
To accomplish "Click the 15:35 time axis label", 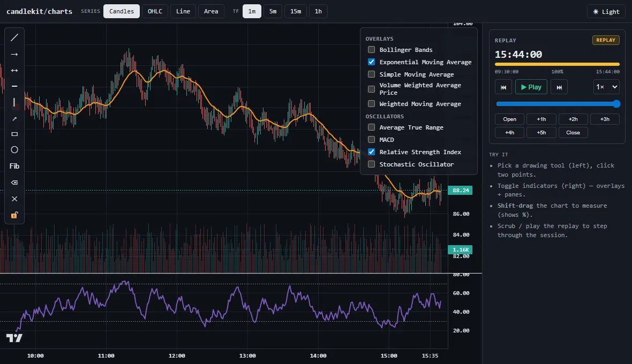I will tap(430, 355).
